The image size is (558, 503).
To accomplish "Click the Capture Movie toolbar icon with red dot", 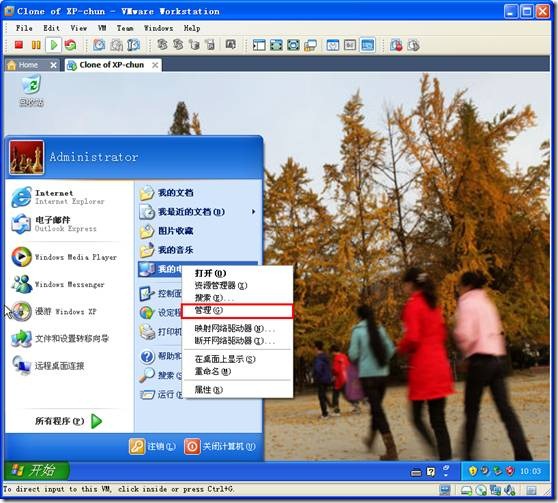I will [396, 45].
